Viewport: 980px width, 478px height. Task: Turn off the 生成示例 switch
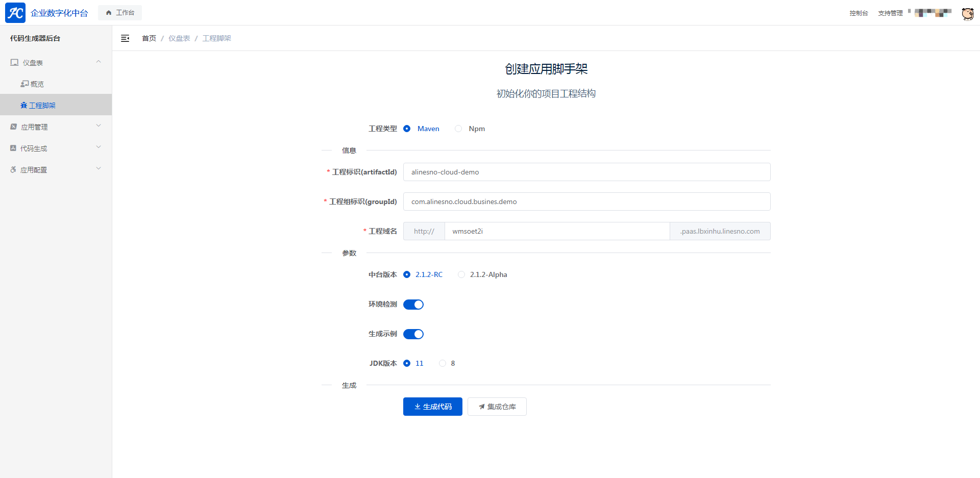point(413,334)
